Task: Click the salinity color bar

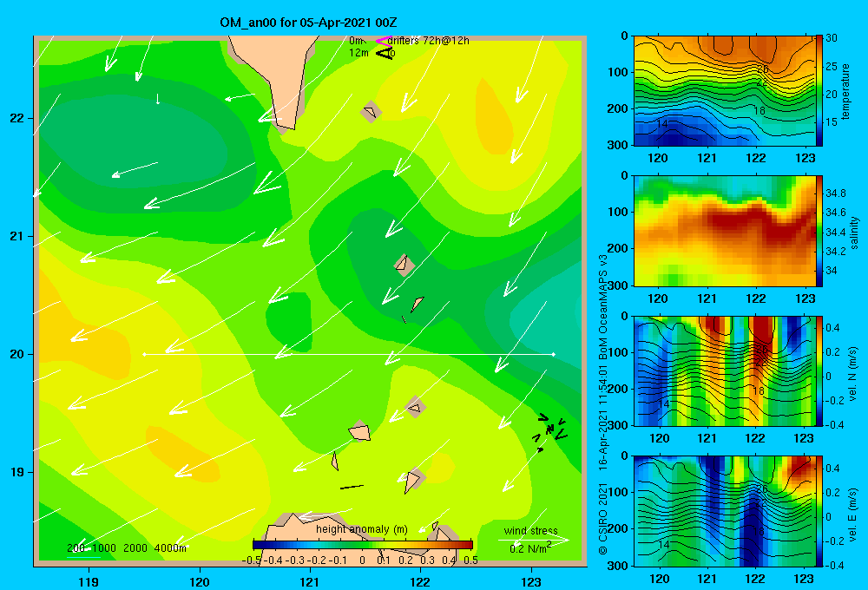Action: pos(819,232)
